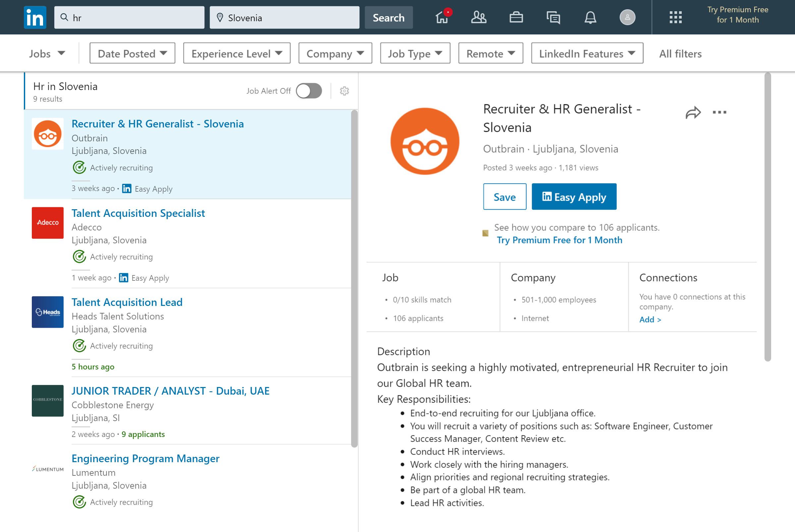Click '0/10 skills match' text

click(x=422, y=300)
